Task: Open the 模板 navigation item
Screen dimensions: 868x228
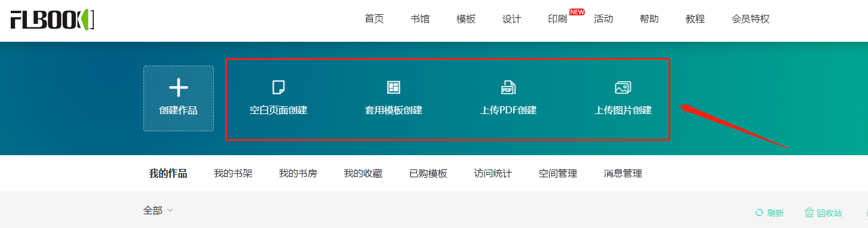Action: tap(466, 19)
